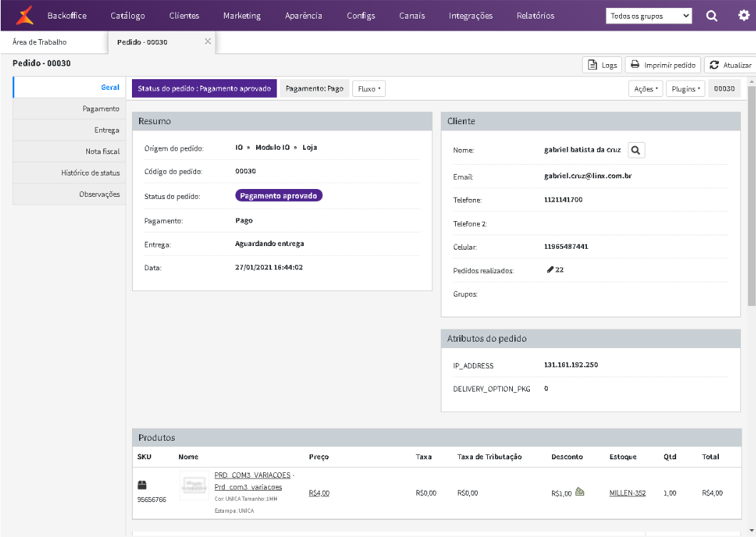The image size is (756, 537).
Task: Expand the Plugins dropdown
Action: pyautogui.click(x=685, y=89)
